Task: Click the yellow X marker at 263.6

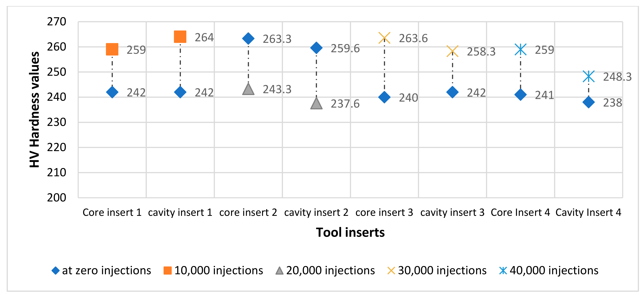Action: (384, 38)
